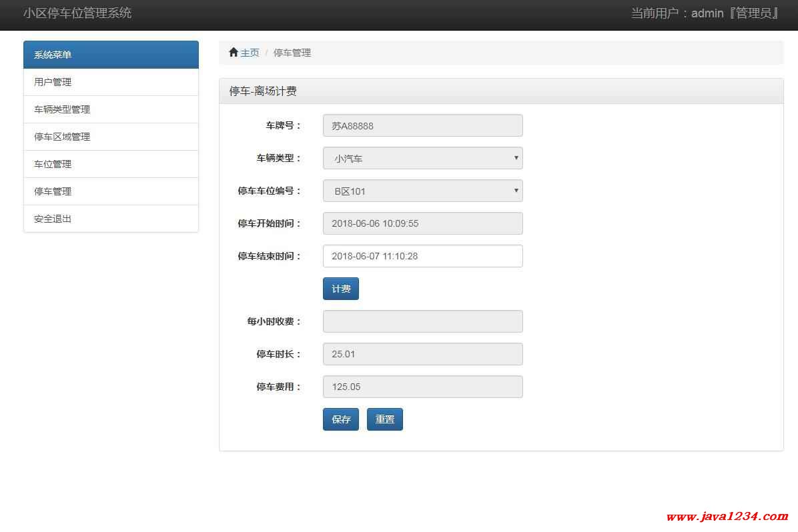Focus the 停车结束时间 input field
798x532 pixels.
[422, 256]
